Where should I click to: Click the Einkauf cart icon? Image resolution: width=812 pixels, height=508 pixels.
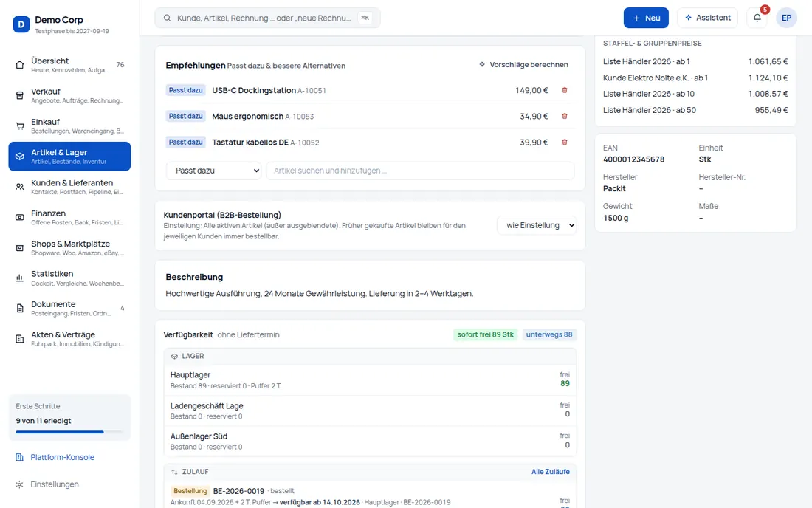pos(20,126)
